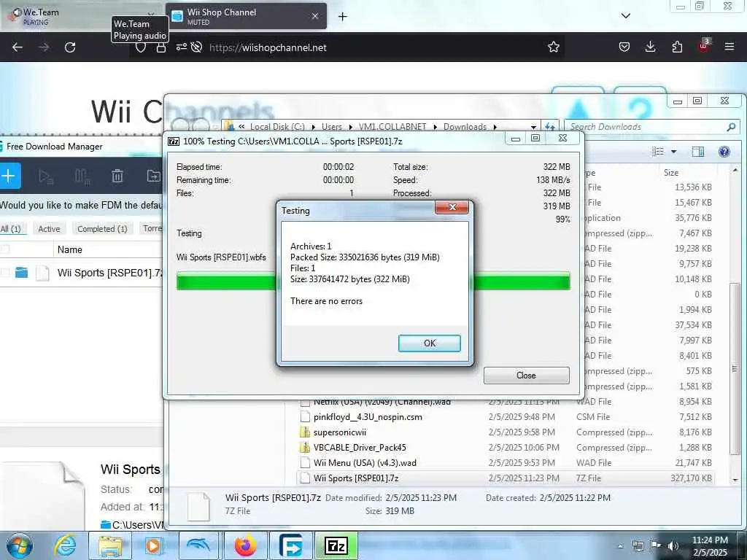Expand arrow after Users breadcrumb
The image size is (747, 560).
pyautogui.click(x=351, y=127)
